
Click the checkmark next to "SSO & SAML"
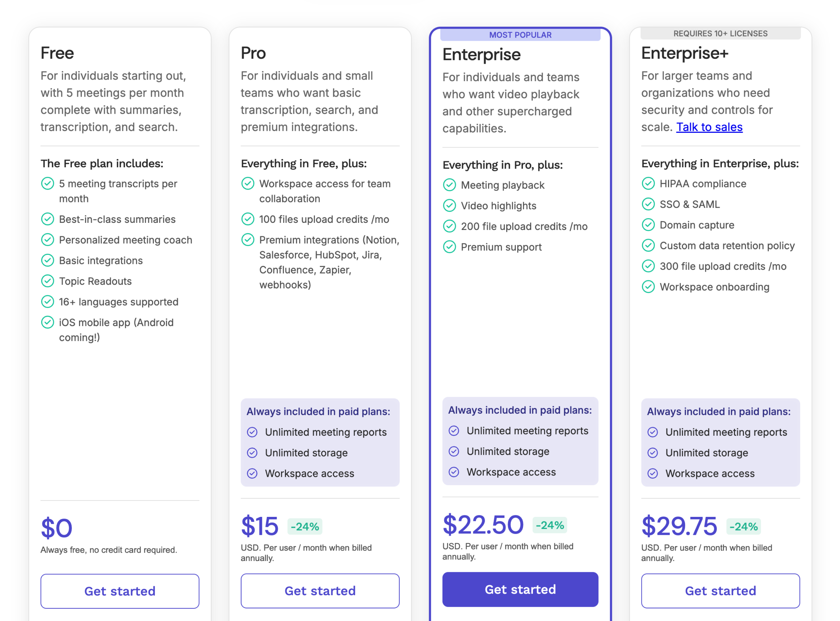[x=648, y=204]
